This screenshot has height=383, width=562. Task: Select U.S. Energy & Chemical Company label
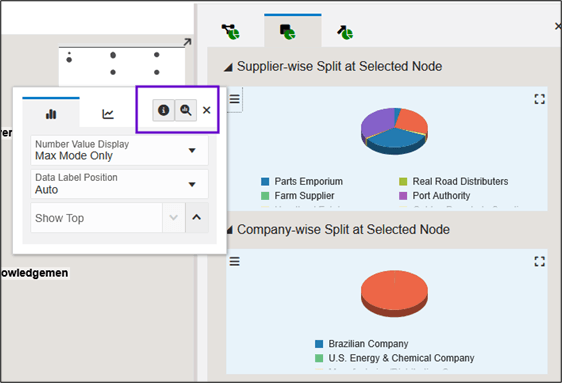point(401,358)
